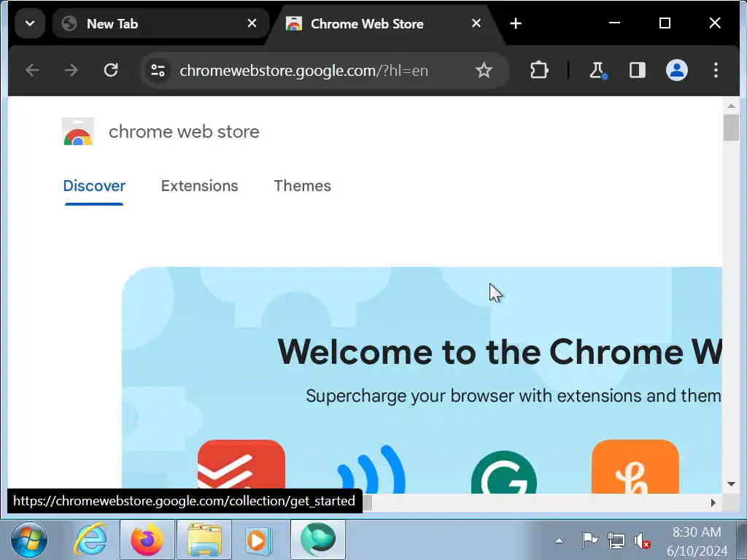Click the green Grammarly extension icon

point(504,472)
